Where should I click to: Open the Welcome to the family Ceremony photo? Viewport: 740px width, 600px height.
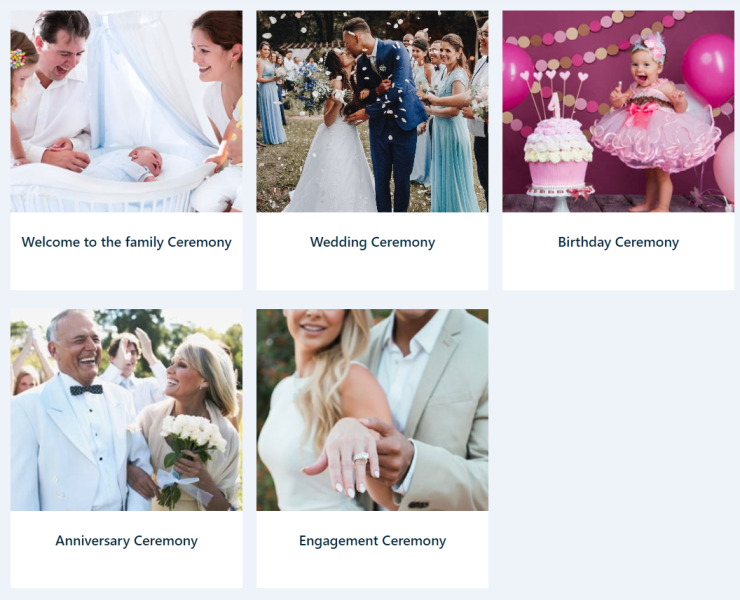click(x=126, y=111)
